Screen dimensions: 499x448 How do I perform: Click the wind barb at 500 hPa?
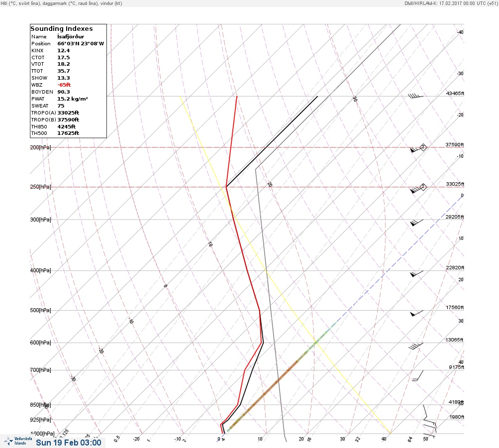click(416, 313)
